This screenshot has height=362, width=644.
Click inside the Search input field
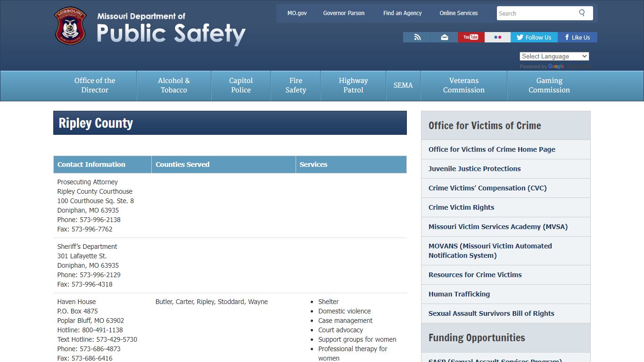point(536,13)
